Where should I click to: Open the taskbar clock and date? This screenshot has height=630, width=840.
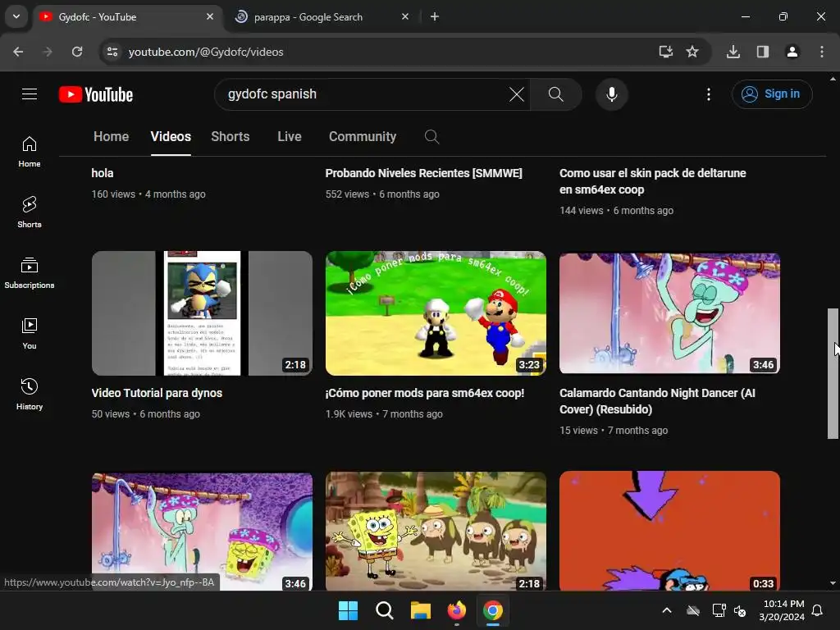tap(782, 610)
